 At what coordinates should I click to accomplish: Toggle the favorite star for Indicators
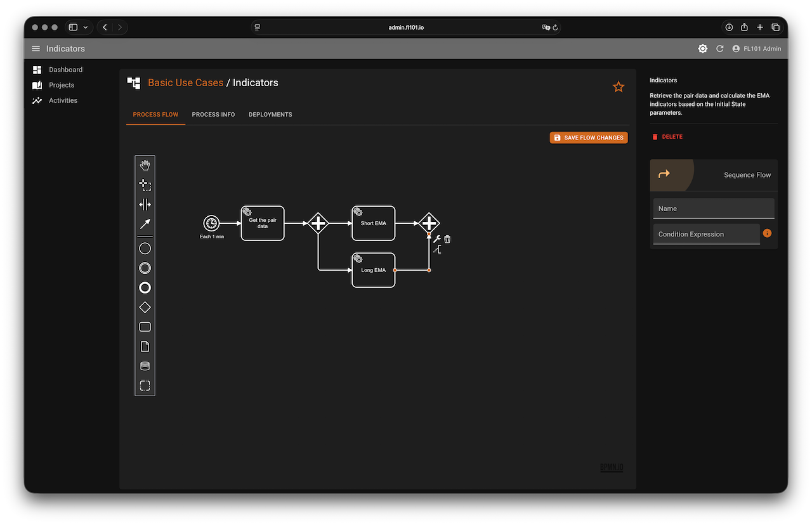(x=618, y=87)
